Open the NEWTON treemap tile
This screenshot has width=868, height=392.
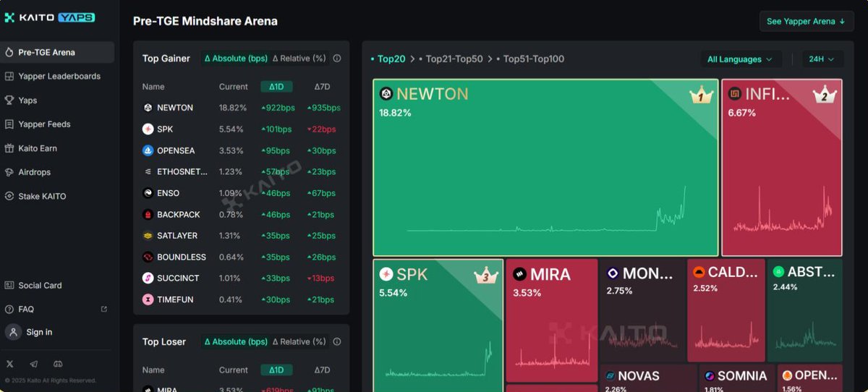[546, 168]
